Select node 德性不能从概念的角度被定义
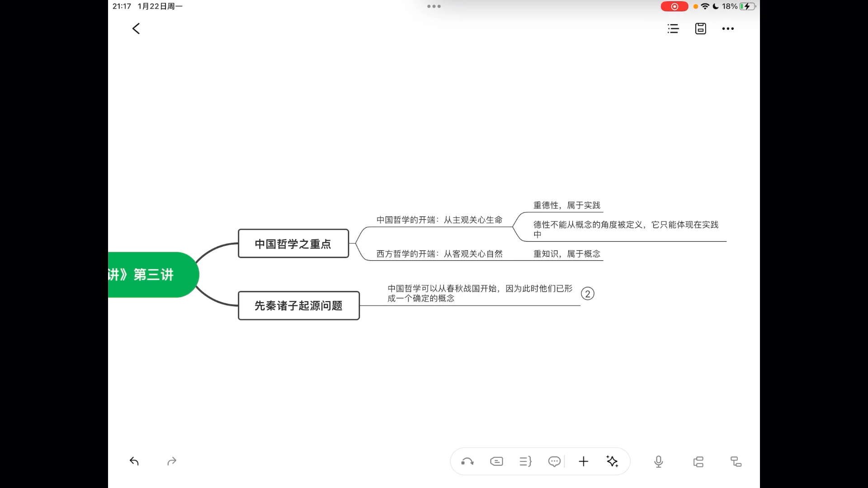Image resolution: width=868 pixels, height=488 pixels. (x=626, y=229)
